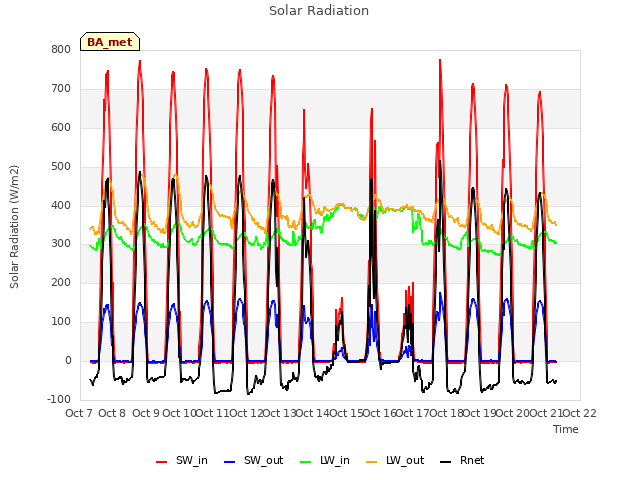Click the 400 y-axis tick label
The height and width of the screenshot is (480, 640).
[x=61, y=205]
